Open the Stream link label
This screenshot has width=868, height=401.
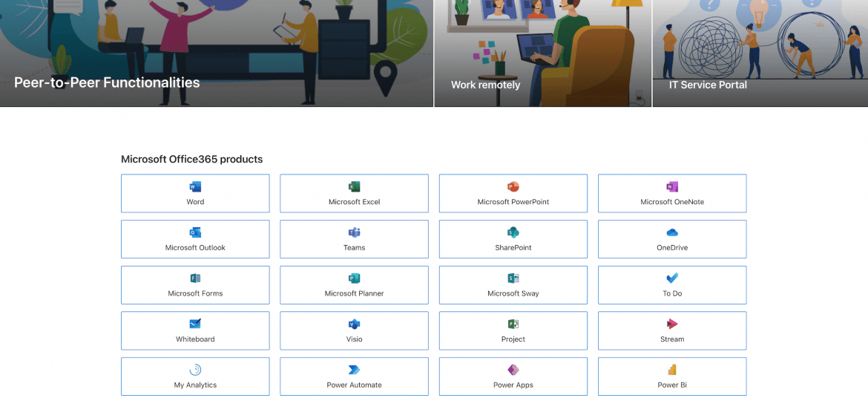(x=672, y=339)
